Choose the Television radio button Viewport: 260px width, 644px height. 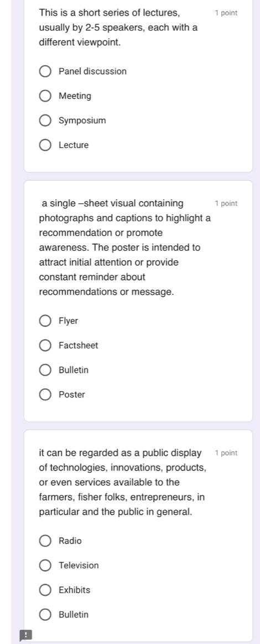(45, 566)
